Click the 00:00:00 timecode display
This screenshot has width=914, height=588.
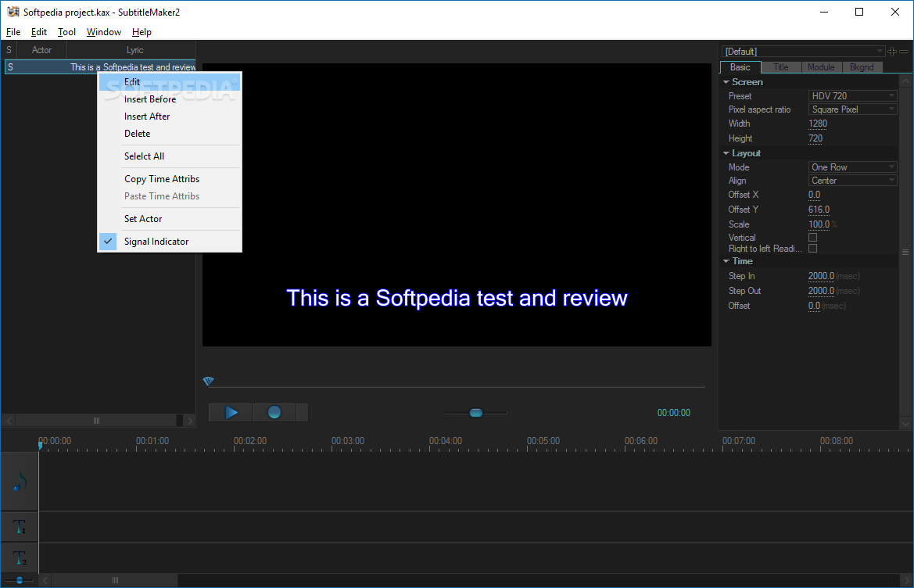[674, 413]
